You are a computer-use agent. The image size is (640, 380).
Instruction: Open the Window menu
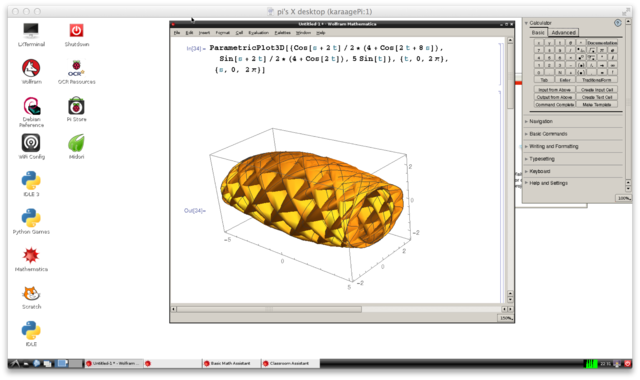pos(303,33)
